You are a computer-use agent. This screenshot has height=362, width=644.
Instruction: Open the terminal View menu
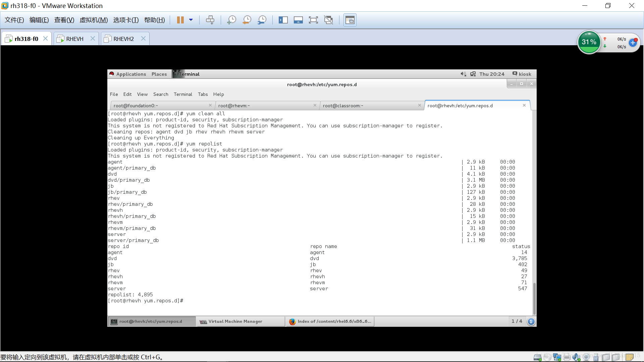coord(142,95)
